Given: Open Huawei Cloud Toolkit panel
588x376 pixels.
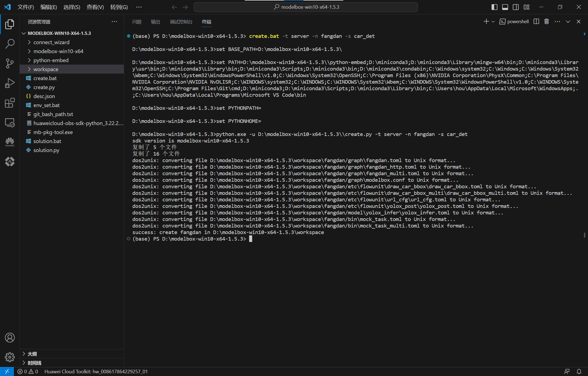Looking at the screenshot, I should pos(10,142).
